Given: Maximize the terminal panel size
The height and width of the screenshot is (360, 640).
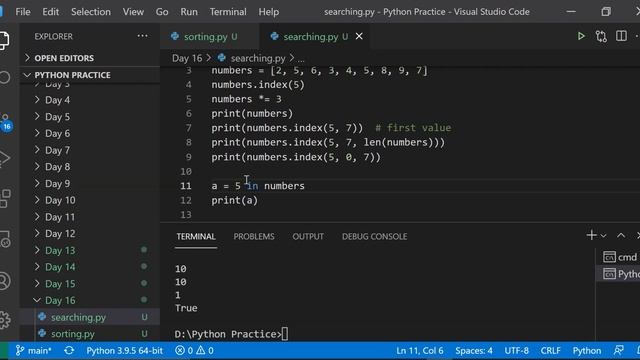Looking at the screenshot, I should (x=621, y=236).
